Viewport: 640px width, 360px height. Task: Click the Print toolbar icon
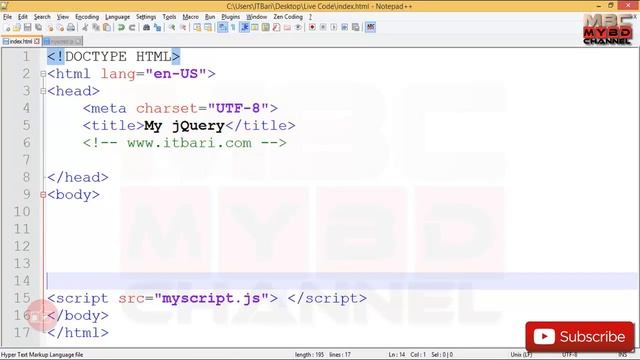71,27
